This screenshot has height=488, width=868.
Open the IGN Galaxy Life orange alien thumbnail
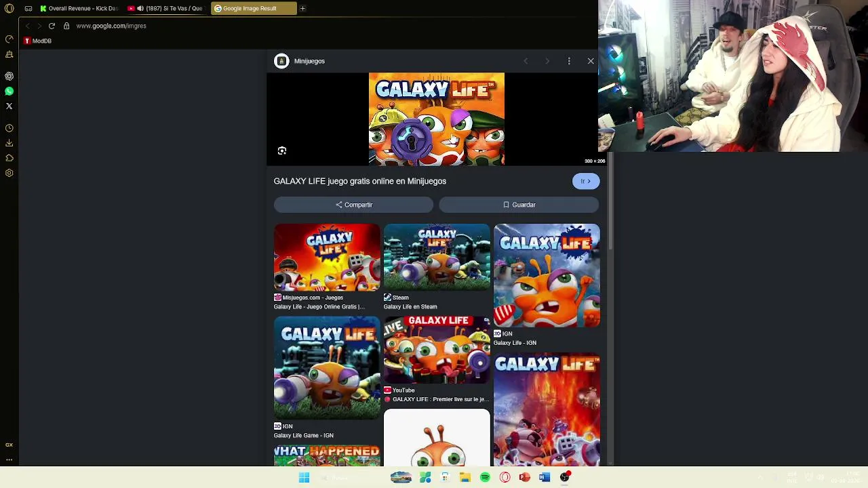[x=547, y=275]
